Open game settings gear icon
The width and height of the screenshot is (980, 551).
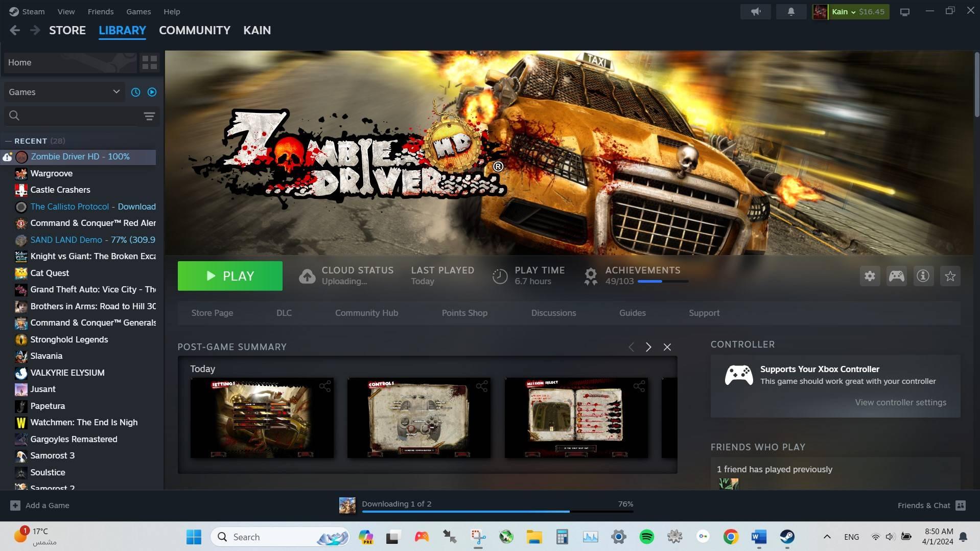870,276
